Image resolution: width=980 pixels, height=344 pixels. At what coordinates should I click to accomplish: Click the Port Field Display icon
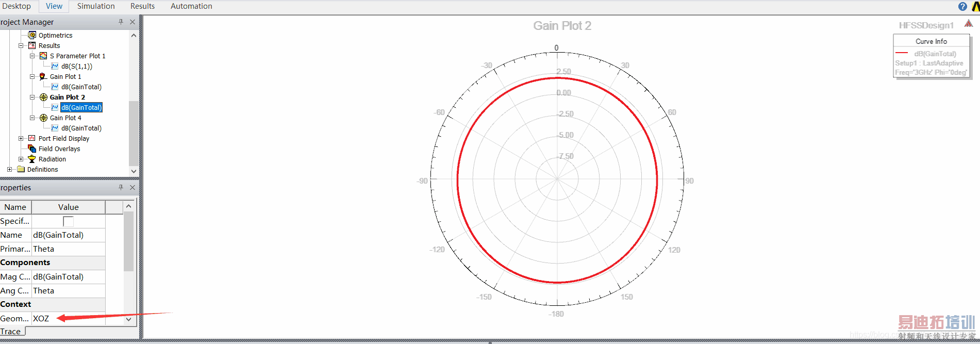pos(32,138)
